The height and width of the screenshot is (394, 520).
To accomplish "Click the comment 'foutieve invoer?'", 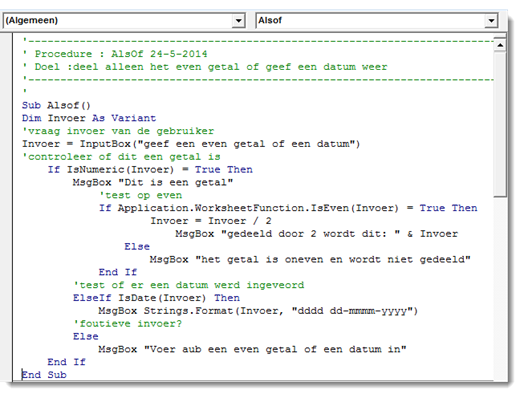I will [x=127, y=324].
